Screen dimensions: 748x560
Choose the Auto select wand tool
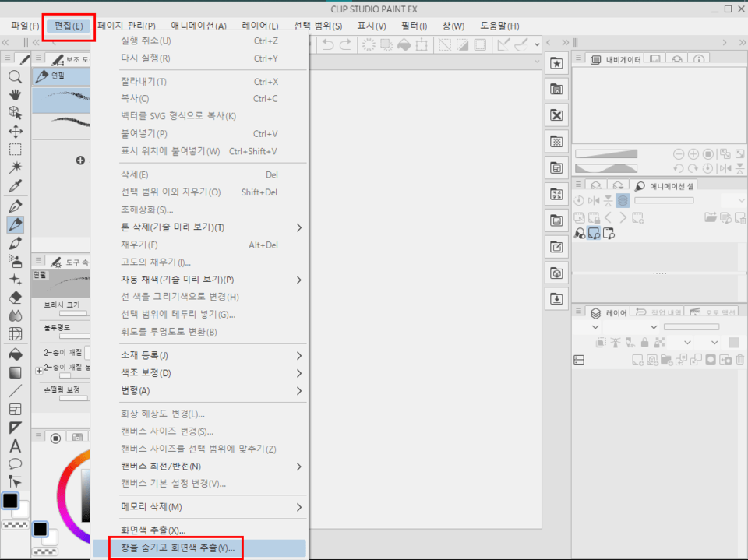(x=15, y=168)
